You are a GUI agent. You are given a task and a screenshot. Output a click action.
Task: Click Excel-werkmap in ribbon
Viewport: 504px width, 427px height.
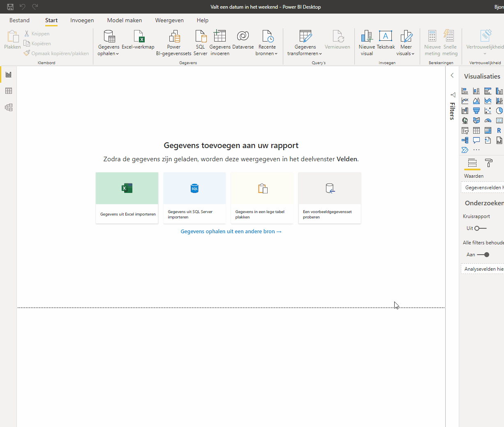138,39
